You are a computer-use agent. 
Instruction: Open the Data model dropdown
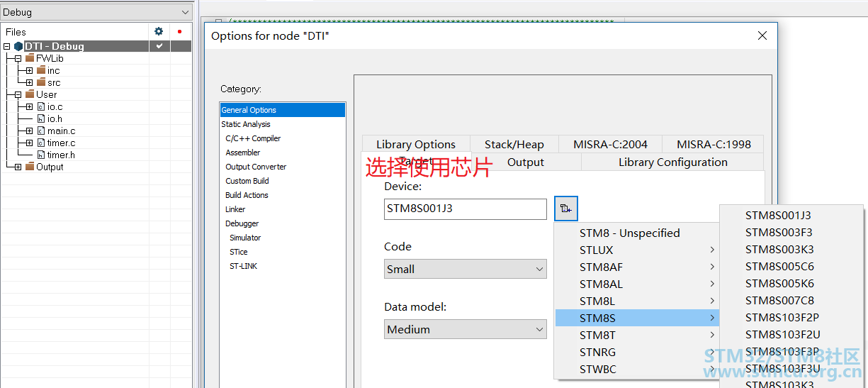[x=466, y=329]
